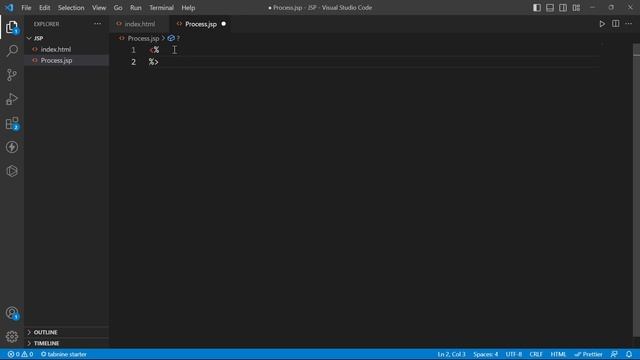Open the Run menu
640x360 pixels.
(136, 7)
